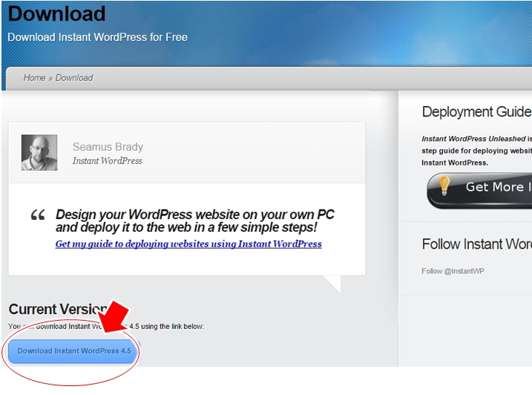Click the Download Instant WordPress 4.5 button
532x395 pixels.
coord(73,351)
